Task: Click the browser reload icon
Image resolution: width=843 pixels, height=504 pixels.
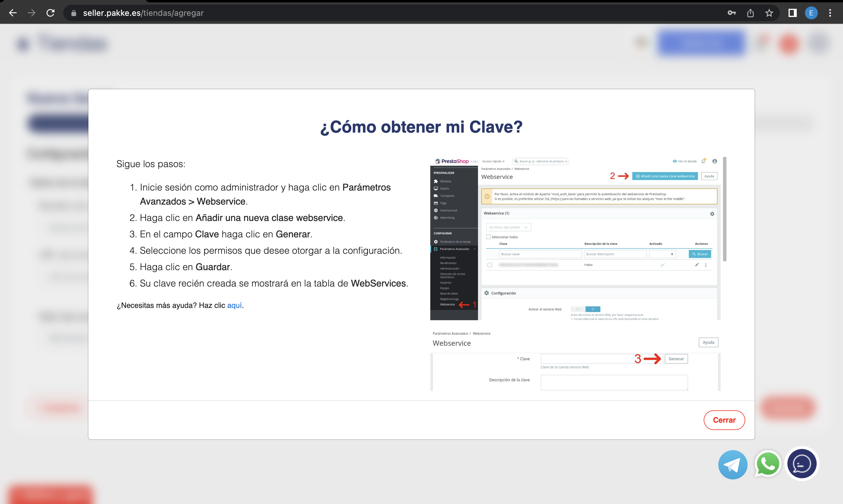Action: click(x=51, y=13)
